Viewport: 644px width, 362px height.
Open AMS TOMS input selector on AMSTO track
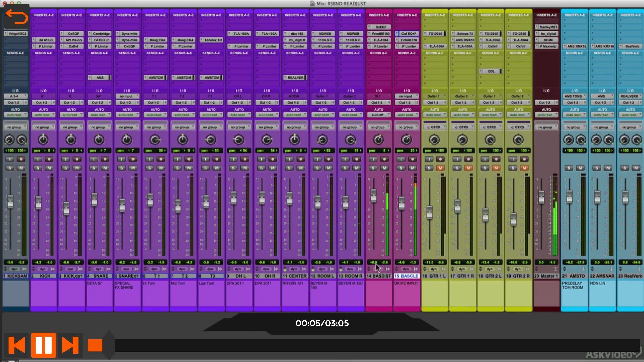pyautogui.click(x=574, y=96)
